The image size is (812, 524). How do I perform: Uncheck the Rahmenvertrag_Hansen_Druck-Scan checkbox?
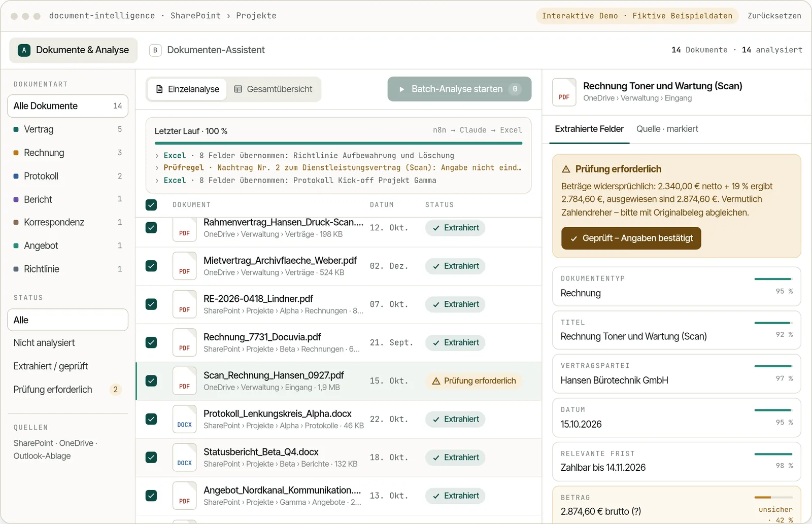coord(151,228)
